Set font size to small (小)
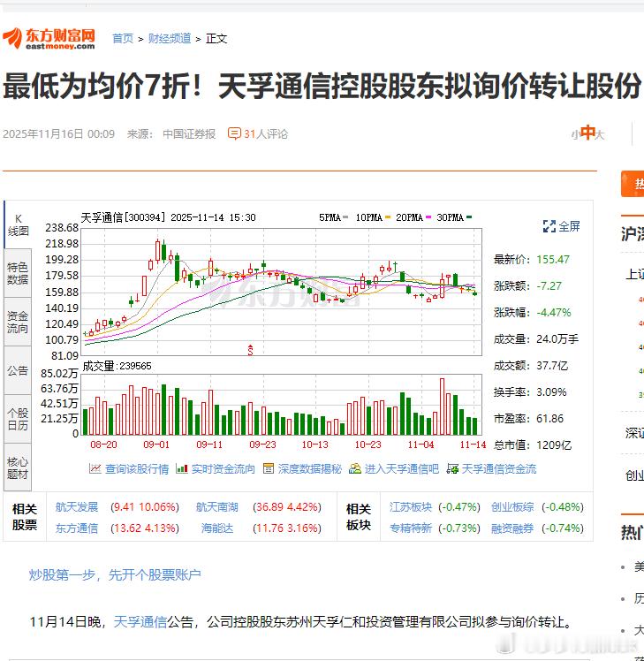 575,135
